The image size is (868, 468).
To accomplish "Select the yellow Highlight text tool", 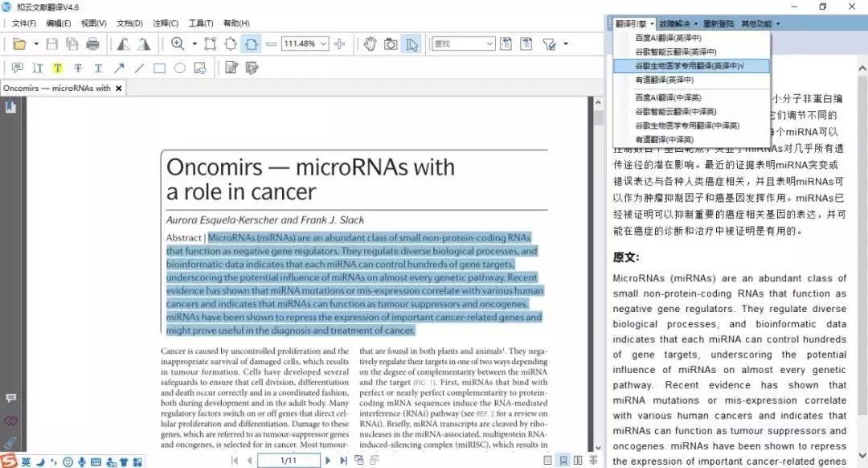I will (58, 68).
